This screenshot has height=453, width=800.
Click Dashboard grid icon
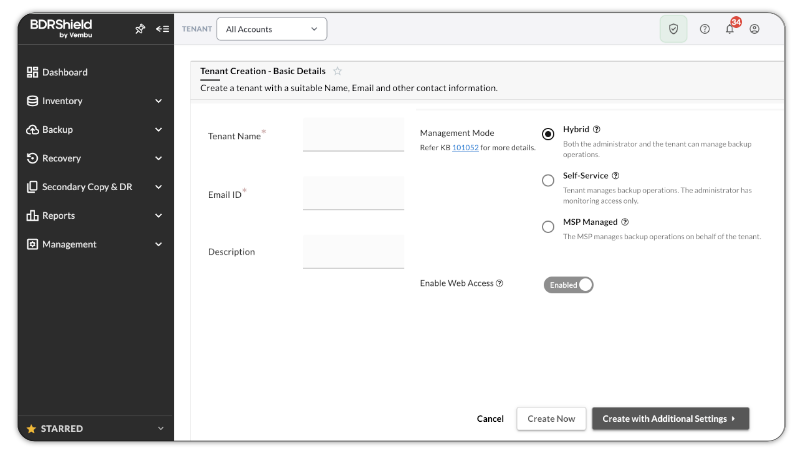coord(32,72)
